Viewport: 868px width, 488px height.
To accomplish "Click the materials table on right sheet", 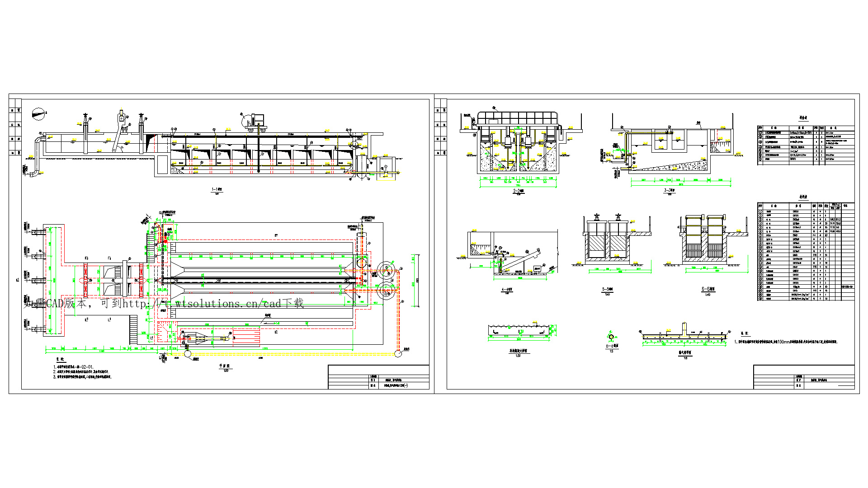I will coord(806,252).
